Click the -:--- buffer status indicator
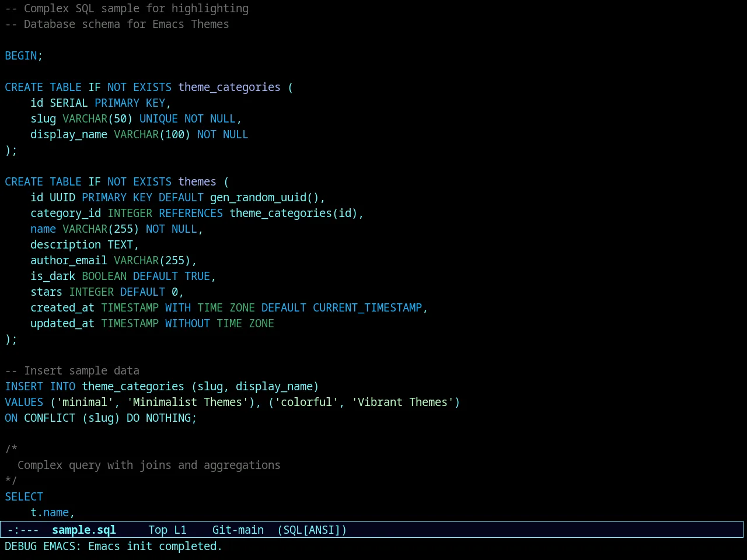This screenshot has height=560, width=747. [x=23, y=530]
